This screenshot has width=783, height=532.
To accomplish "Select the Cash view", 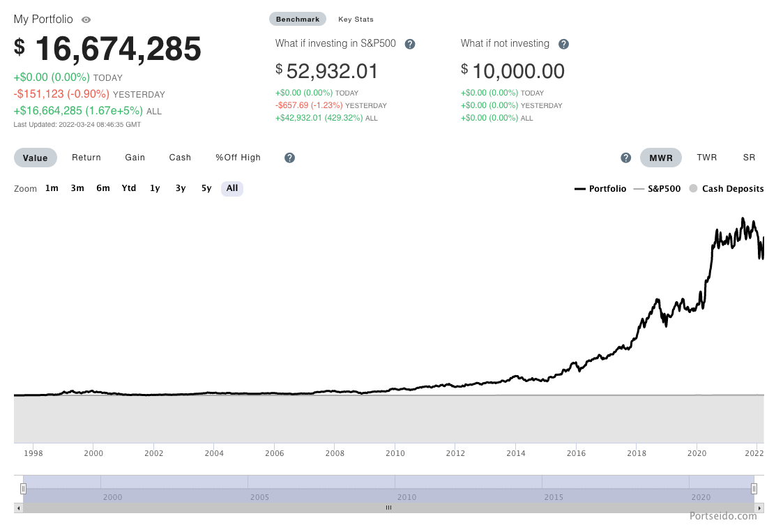I will pos(180,158).
